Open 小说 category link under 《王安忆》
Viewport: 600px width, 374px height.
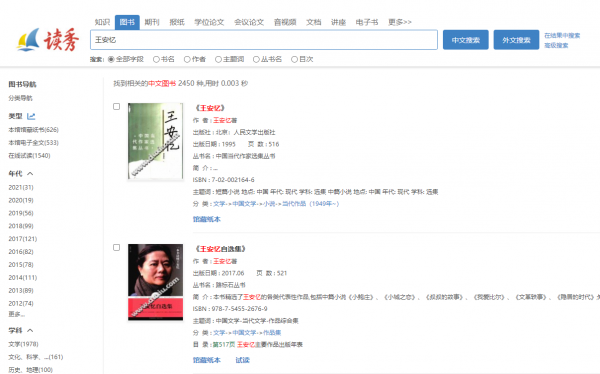pos(269,204)
